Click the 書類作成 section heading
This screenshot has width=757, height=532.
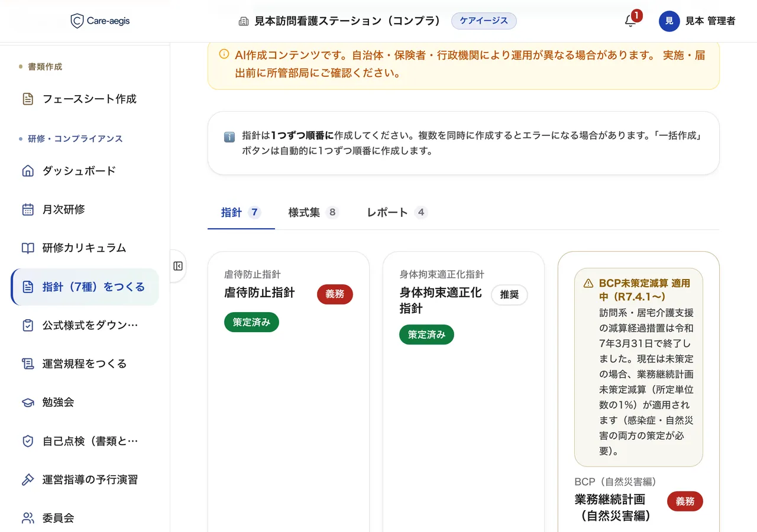[45, 67]
